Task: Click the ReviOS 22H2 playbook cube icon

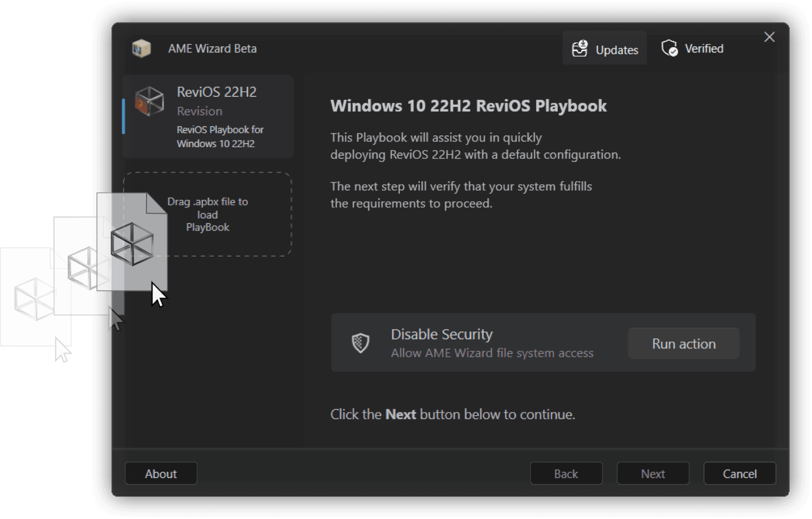Action: coord(149,101)
